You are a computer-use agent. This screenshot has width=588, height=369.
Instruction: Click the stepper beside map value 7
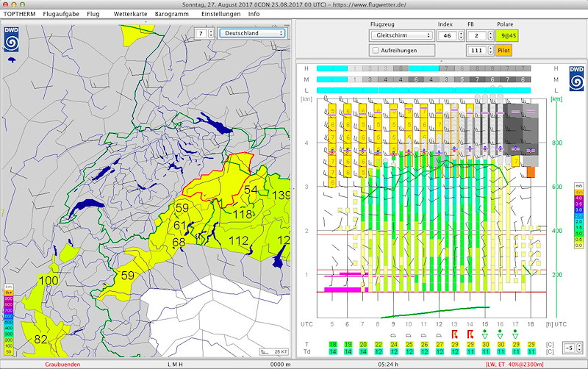211,33
